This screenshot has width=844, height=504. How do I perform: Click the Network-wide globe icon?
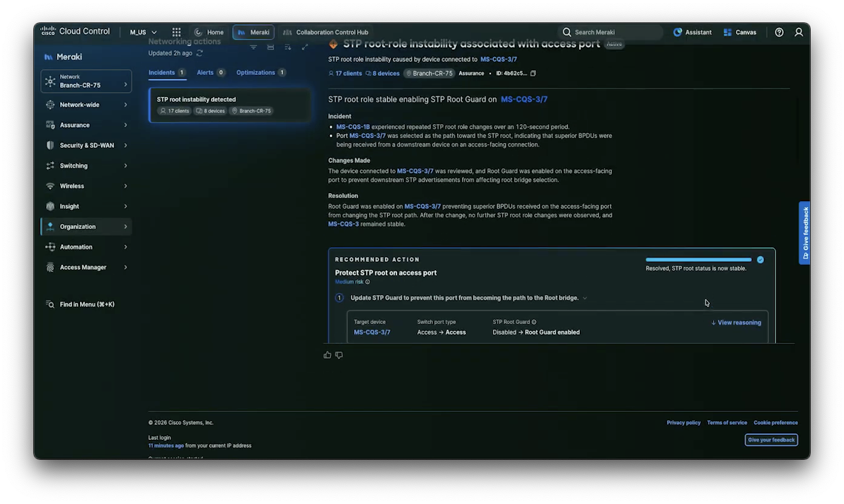click(x=50, y=105)
